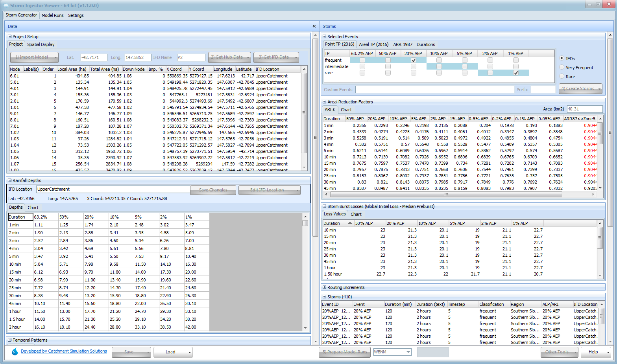This screenshot has width=617, height=364.
Task: Open the Load button dropdown arrow
Action: [x=190, y=352]
